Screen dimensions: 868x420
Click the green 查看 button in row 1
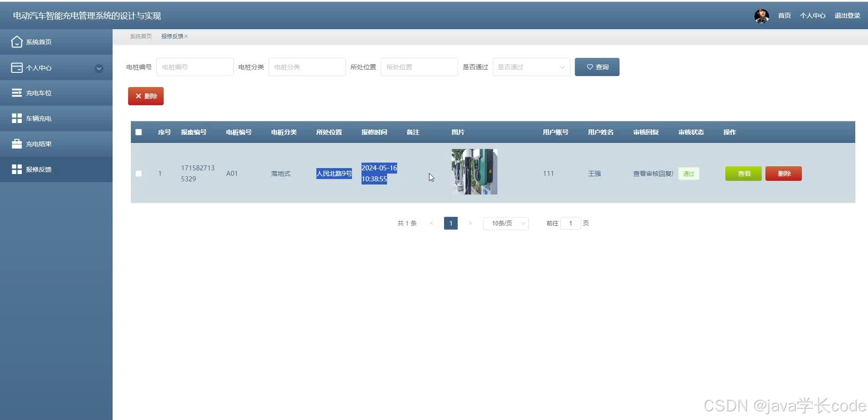[744, 174]
